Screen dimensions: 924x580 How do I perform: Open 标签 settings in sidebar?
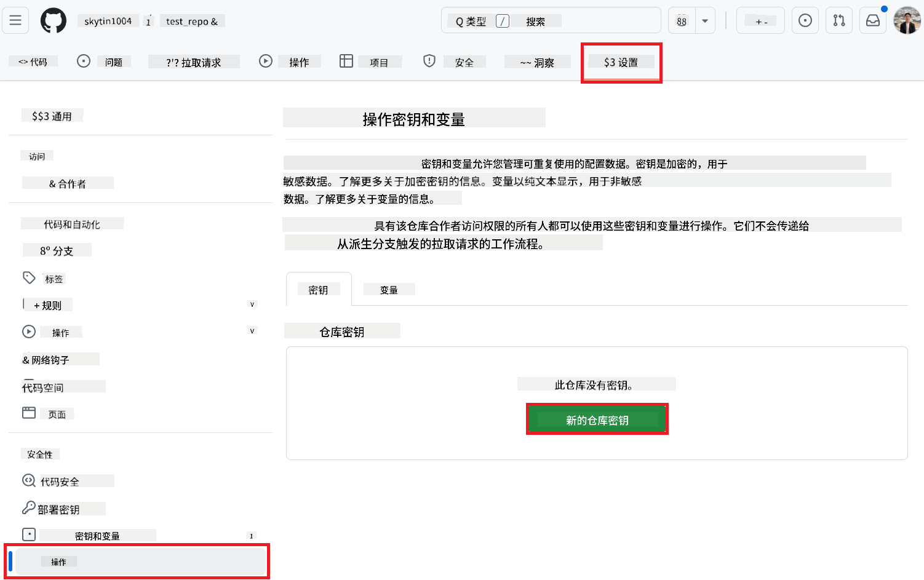tap(54, 279)
